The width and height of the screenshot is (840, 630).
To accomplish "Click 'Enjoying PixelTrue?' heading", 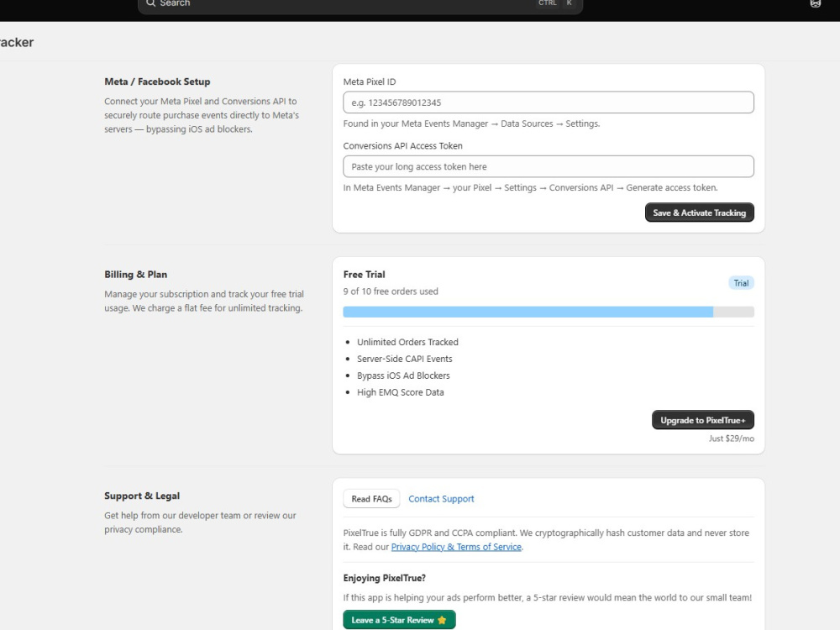I will coord(384,578).
